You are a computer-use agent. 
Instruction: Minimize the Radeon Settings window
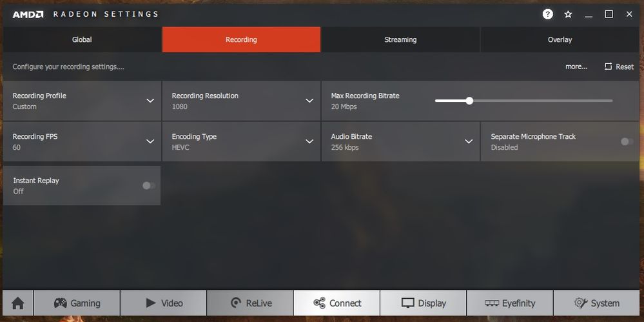(589, 15)
